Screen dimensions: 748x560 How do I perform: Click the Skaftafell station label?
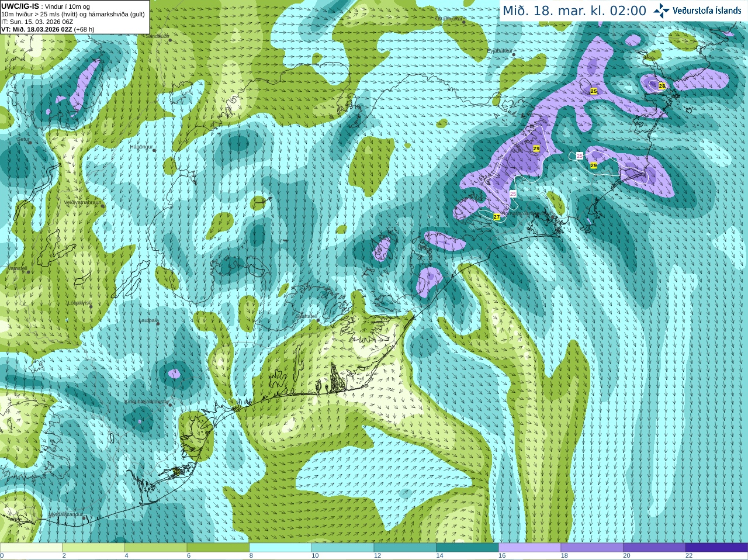point(307,316)
